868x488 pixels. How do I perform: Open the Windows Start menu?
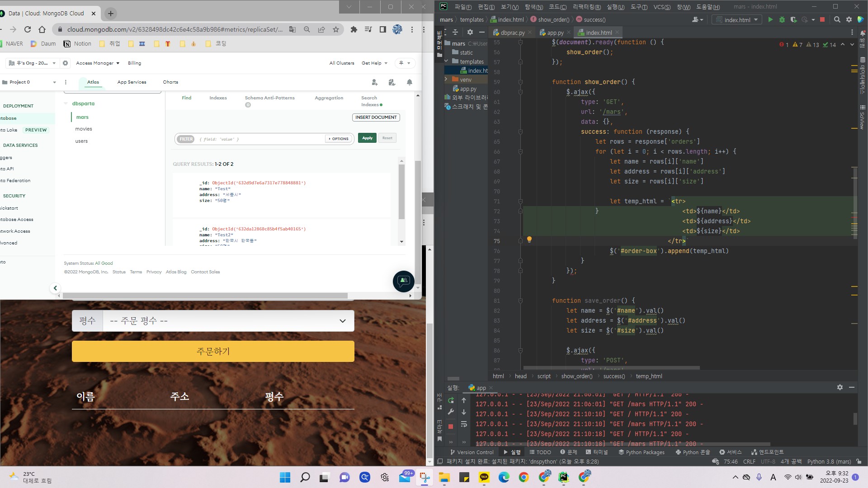(x=285, y=477)
